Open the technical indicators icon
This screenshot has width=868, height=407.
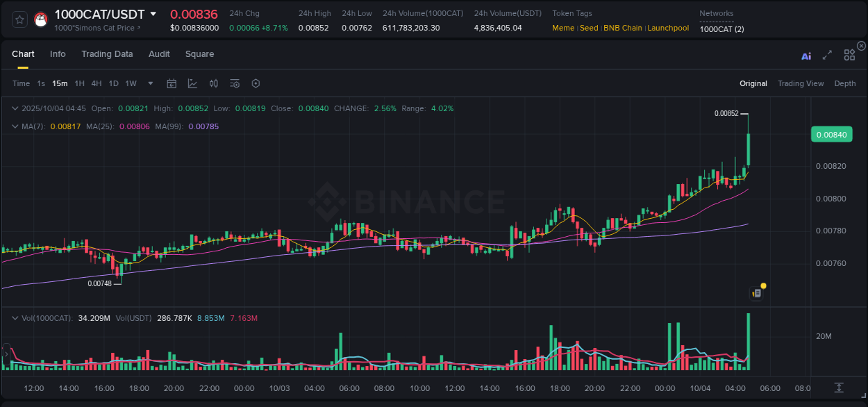pyautogui.click(x=213, y=83)
